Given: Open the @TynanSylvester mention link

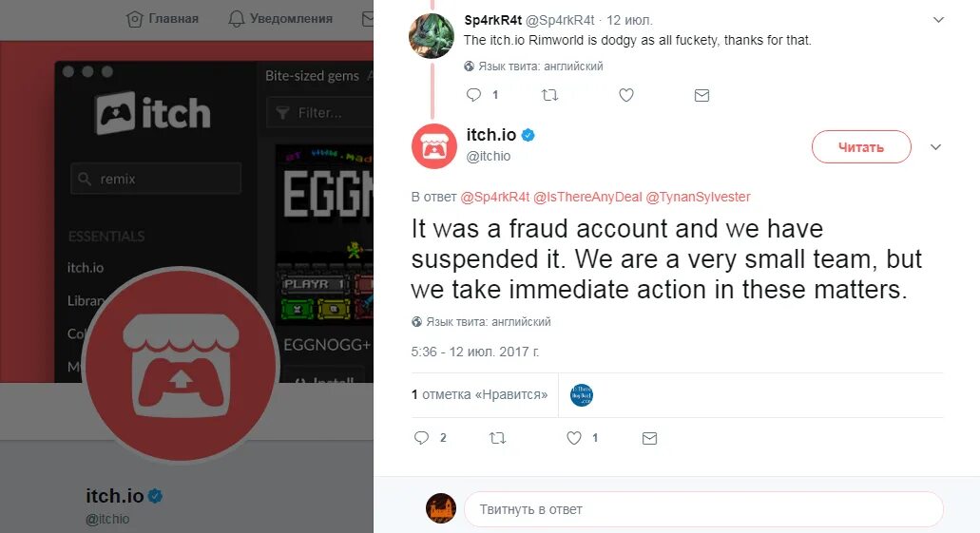Looking at the screenshot, I should pyautogui.click(x=698, y=197).
